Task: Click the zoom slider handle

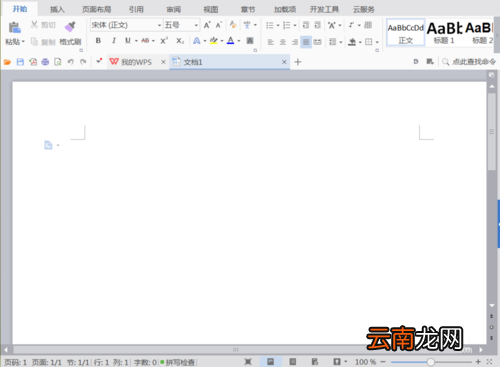Action: [431, 362]
